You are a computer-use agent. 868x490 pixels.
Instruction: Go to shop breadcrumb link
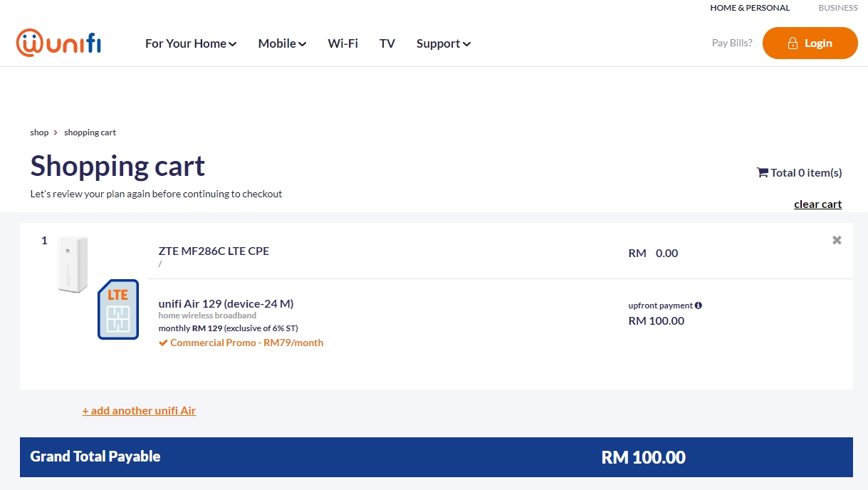pos(39,132)
